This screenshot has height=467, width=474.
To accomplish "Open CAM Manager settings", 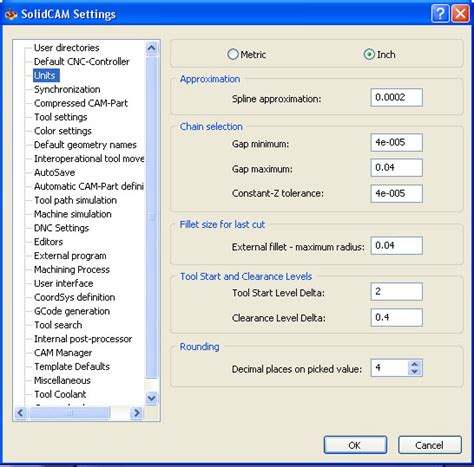I will pyautogui.click(x=63, y=353).
